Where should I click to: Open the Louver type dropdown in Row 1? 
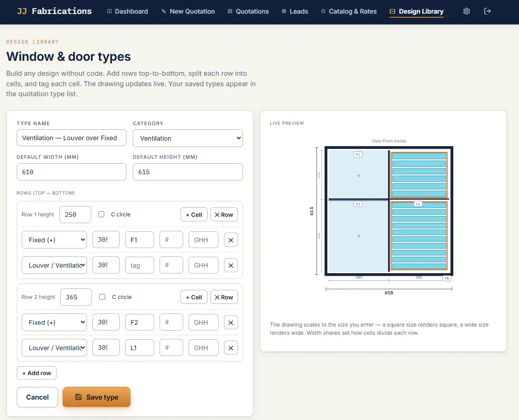[x=54, y=265]
